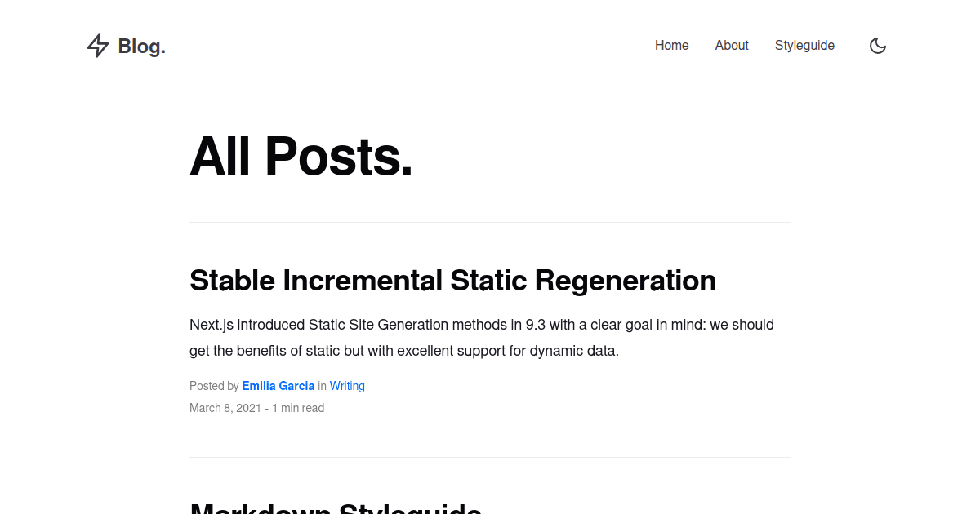Open the Styleguide nav link

(804, 46)
